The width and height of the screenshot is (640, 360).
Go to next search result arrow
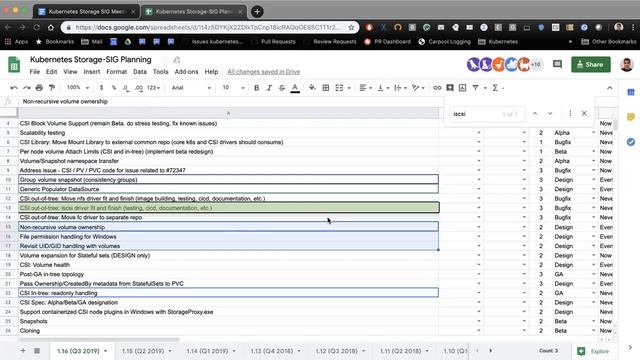click(550, 113)
